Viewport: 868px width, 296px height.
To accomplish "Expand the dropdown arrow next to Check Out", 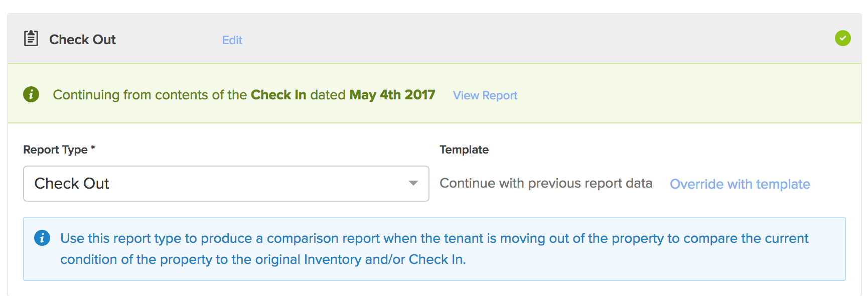I will click(x=412, y=184).
